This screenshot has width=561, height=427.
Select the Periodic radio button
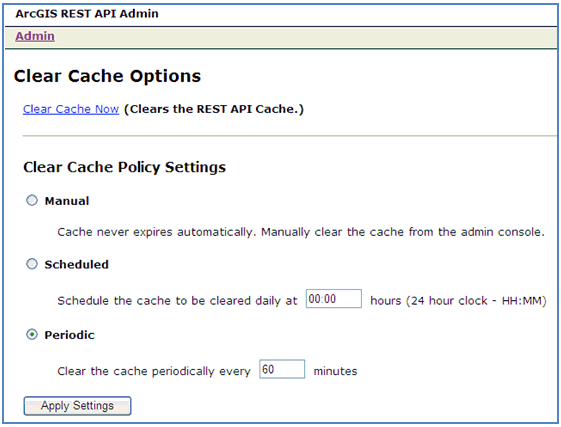32,335
